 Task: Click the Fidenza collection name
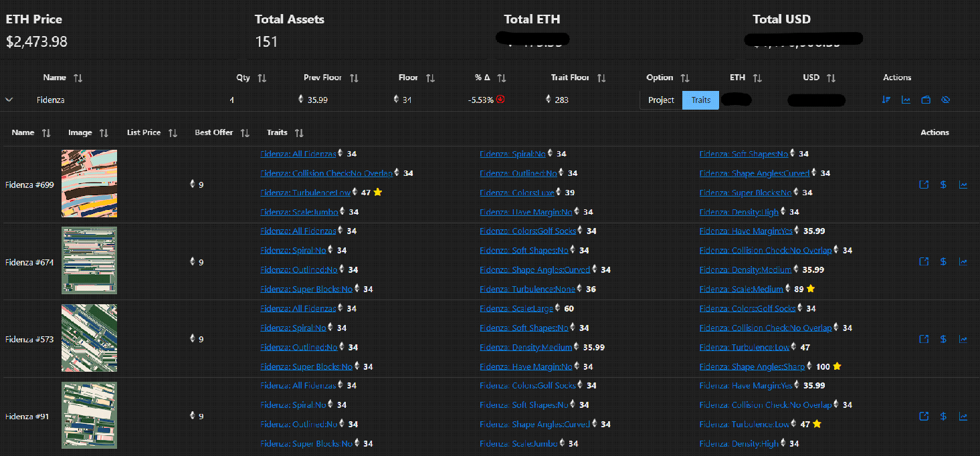click(x=51, y=100)
